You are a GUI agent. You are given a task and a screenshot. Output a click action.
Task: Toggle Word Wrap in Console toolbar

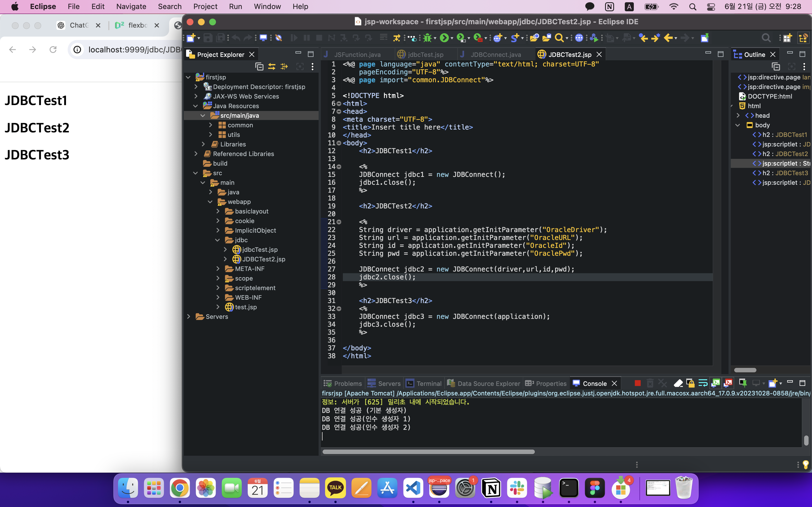pyautogui.click(x=703, y=383)
